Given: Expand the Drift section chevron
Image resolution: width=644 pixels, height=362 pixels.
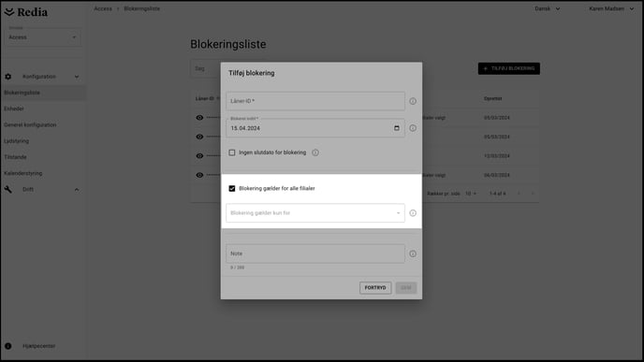Looking at the screenshot, I should pyautogui.click(x=77, y=190).
